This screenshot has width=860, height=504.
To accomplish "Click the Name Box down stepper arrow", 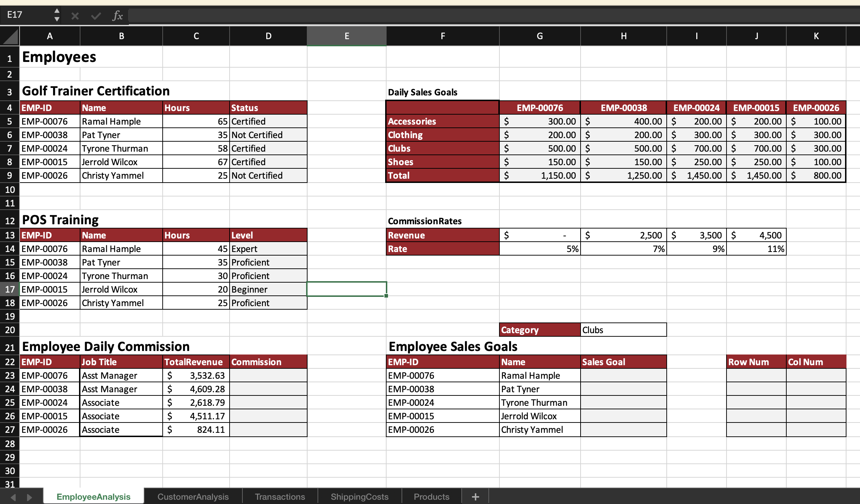I will pyautogui.click(x=57, y=20).
